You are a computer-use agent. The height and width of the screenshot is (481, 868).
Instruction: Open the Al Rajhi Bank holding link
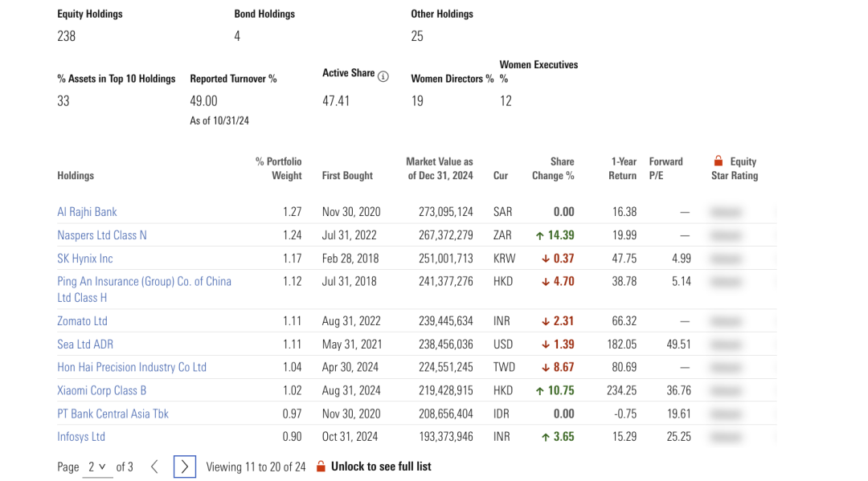pos(87,212)
